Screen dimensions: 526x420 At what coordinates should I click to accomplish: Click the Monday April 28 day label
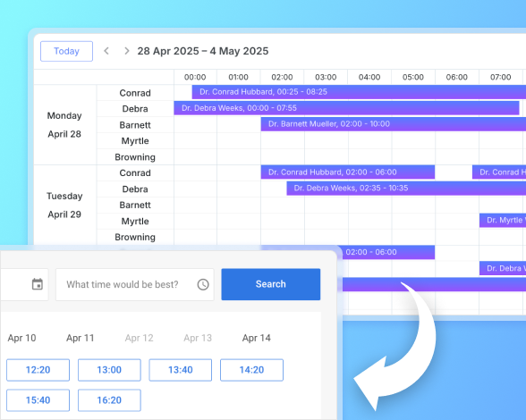click(64, 125)
